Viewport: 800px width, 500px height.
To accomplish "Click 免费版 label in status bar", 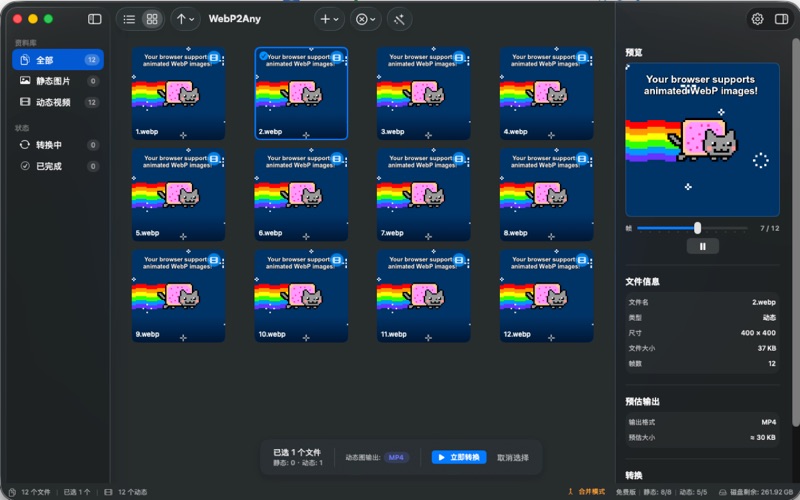I will pyautogui.click(x=626, y=492).
